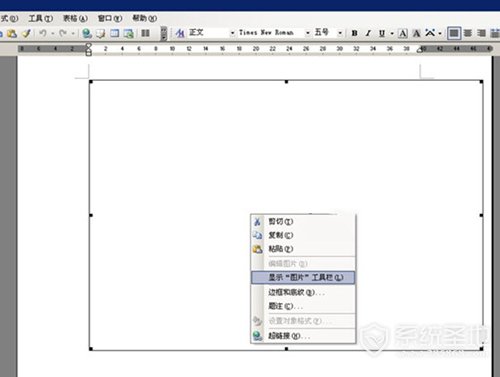Click the Insert Table toolbar icon
The image size is (500, 377).
pos(115,33)
